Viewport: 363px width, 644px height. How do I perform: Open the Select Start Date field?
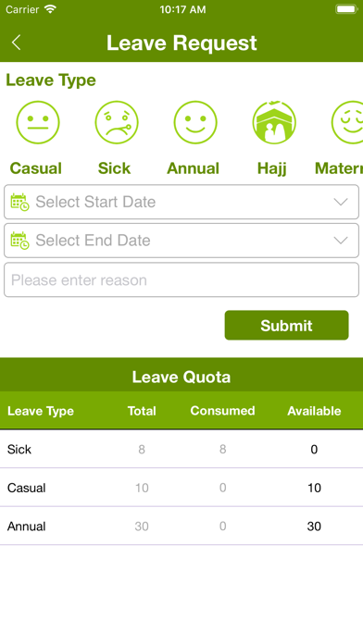pyautogui.click(x=181, y=202)
